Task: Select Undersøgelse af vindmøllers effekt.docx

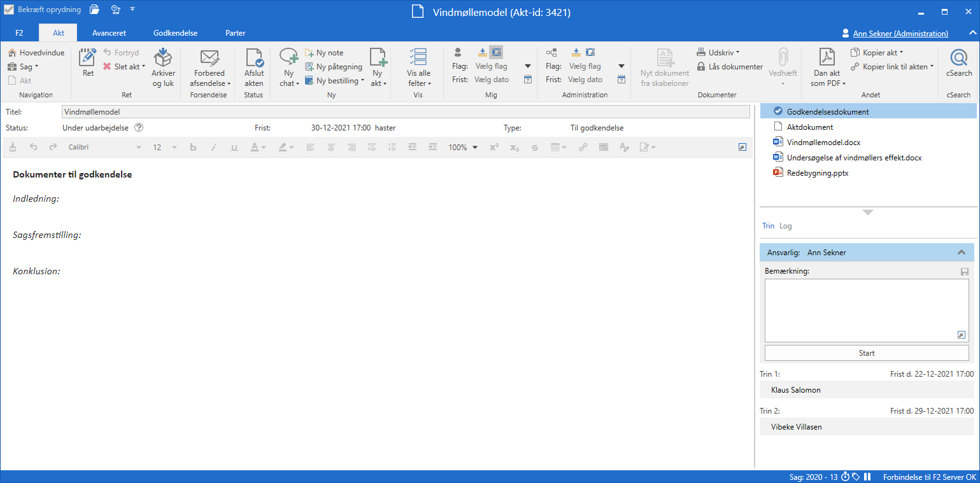Action: (854, 157)
